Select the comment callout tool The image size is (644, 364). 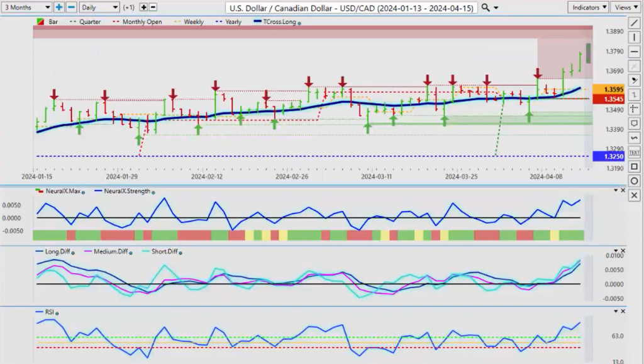[x=634, y=123]
